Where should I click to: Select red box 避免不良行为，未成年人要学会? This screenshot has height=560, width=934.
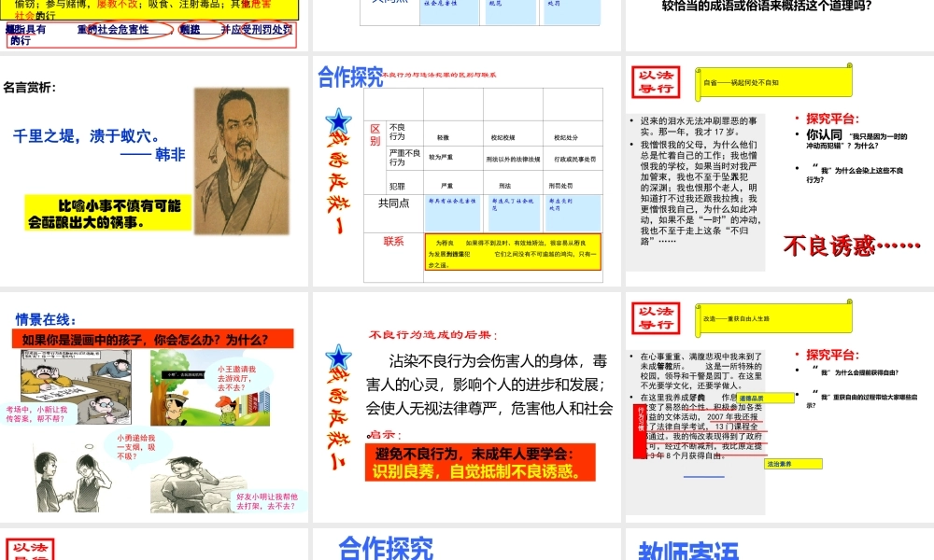click(x=480, y=462)
